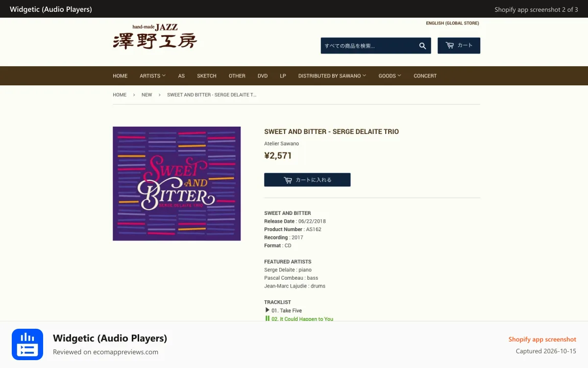Click the Shopify app screenshot caption link

click(542, 339)
